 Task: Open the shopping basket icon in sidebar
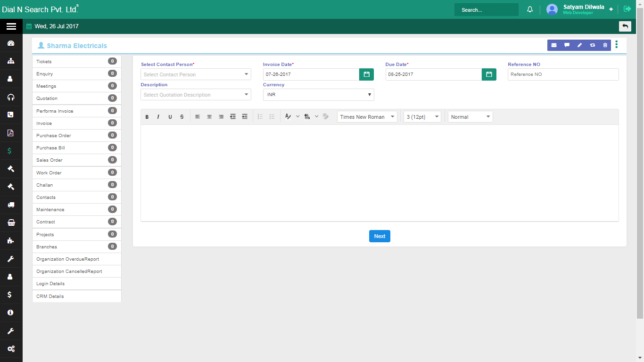(11, 222)
